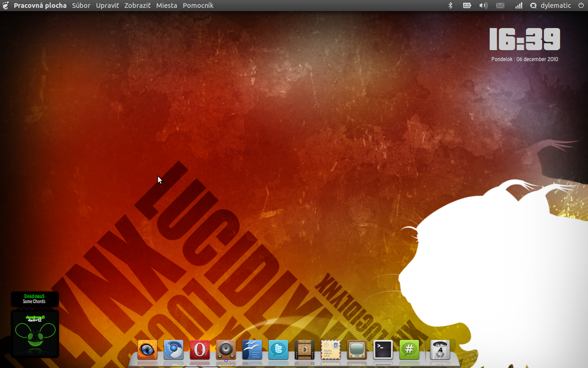Open the Miesta menu
This screenshot has height=368, width=588.
tap(167, 6)
